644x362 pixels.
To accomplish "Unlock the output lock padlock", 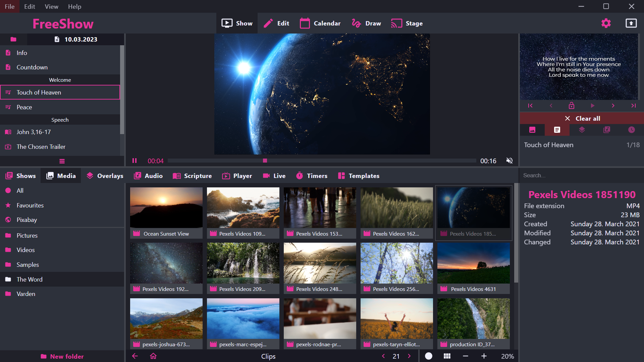I will [572, 106].
